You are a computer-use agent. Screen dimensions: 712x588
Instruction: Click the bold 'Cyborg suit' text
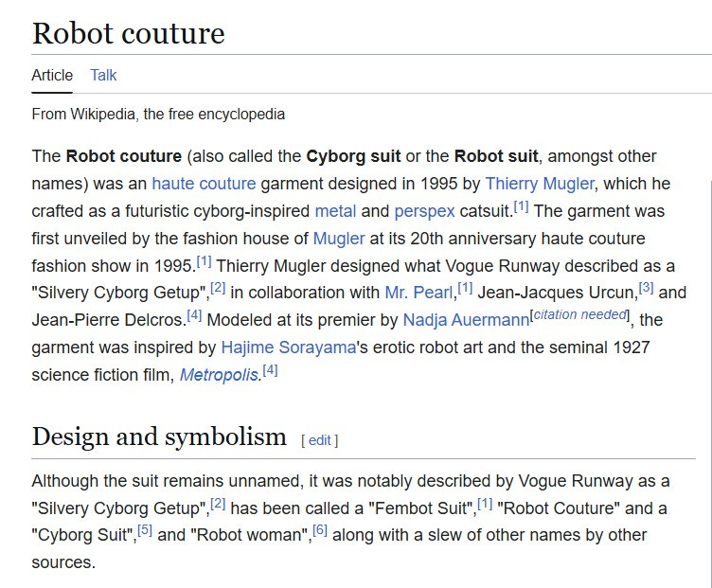pyautogui.click(x=353, y=156)
